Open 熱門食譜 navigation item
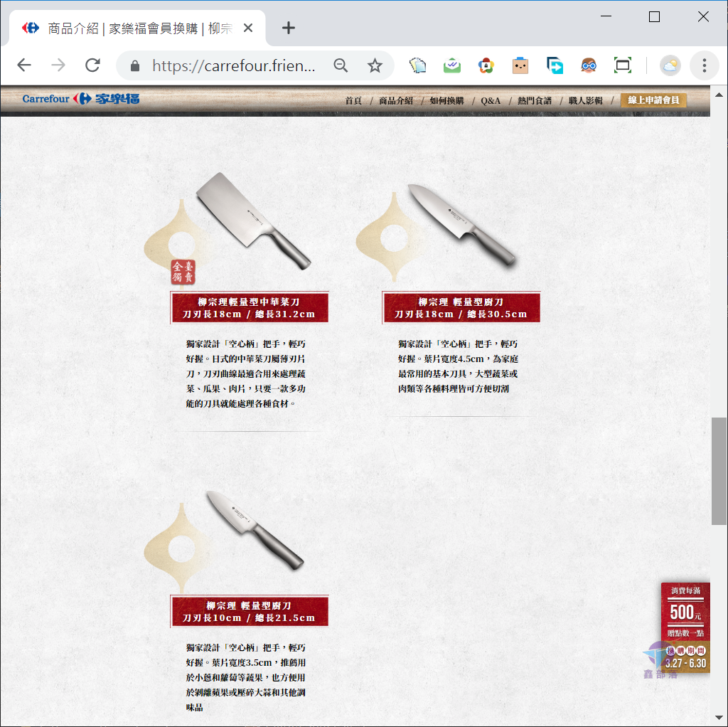This screenshot has width=728, height=727. tap(535, 100)
